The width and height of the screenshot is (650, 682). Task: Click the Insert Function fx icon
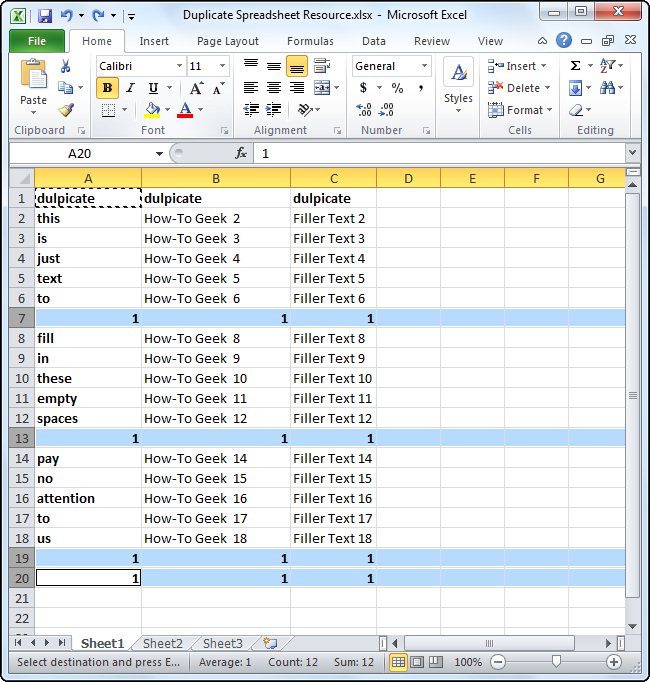[241, 153]
